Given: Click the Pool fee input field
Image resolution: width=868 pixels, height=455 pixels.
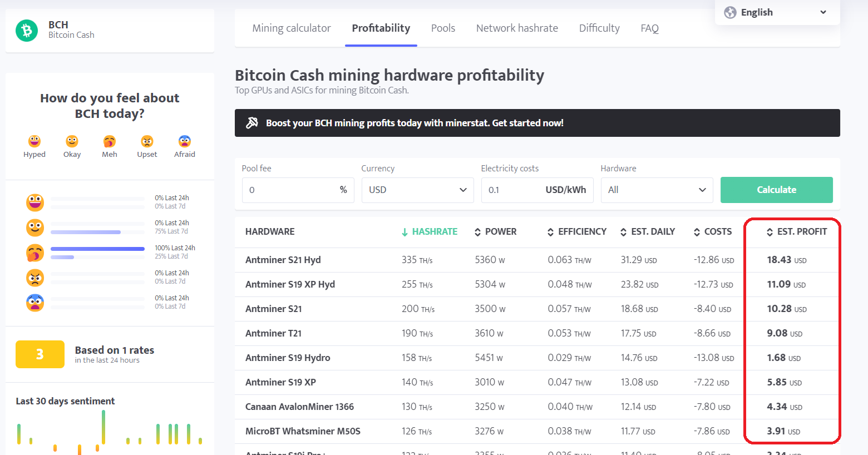Looking at the screenshot, I should tap(298, 190).
